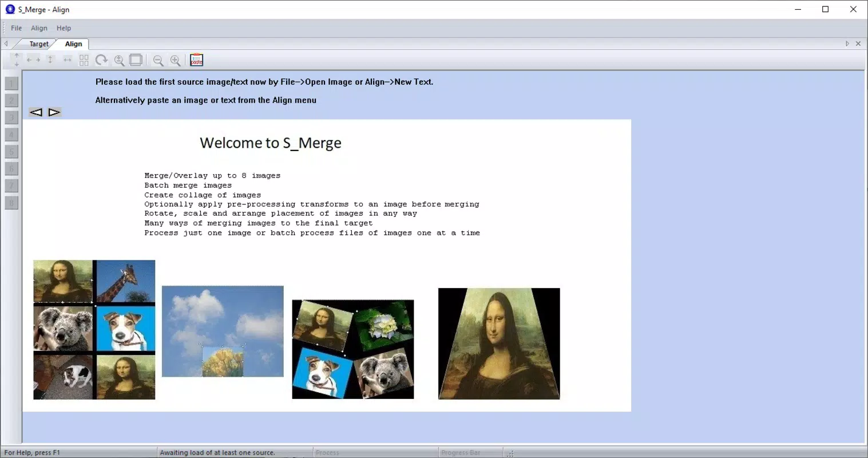Click the four-square grid layout icon

pyautogui.click(x=84, y=60)
